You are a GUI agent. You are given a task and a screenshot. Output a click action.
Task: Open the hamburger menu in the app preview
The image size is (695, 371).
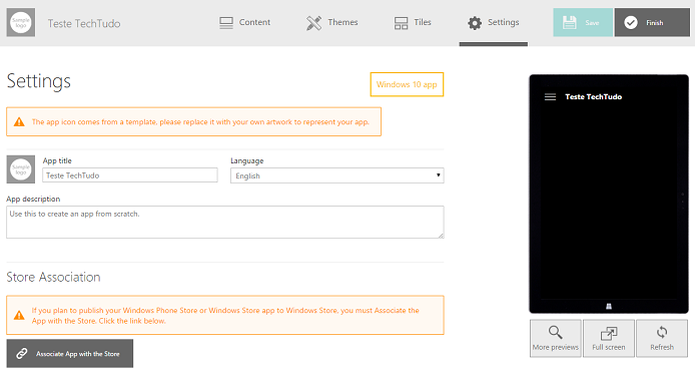(x=550, y=97)
